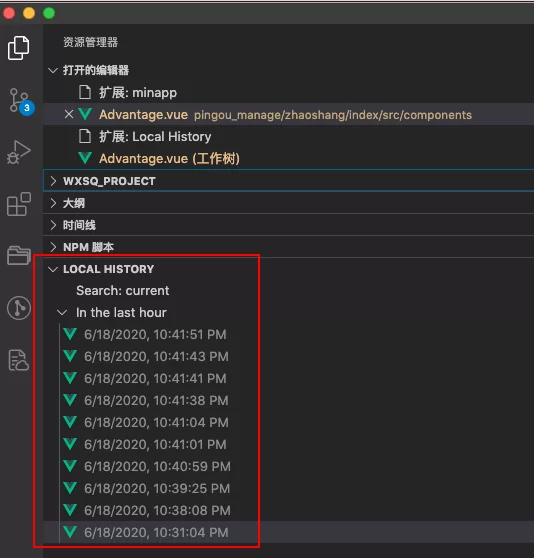Open the Run and Debug view
Screen dimensions: 534x558
point(18,152)
